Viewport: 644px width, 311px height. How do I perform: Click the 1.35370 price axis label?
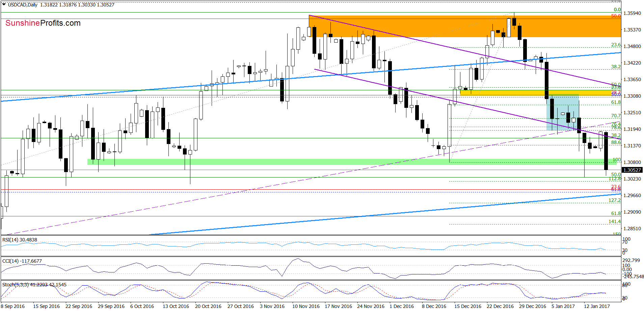pyautogui.click(x=632, y=30)
